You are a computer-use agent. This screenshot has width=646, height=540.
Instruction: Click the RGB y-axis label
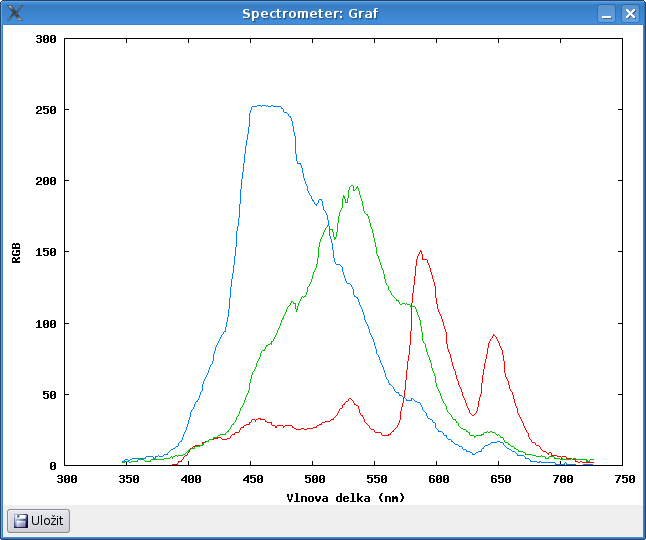[16, 252]
